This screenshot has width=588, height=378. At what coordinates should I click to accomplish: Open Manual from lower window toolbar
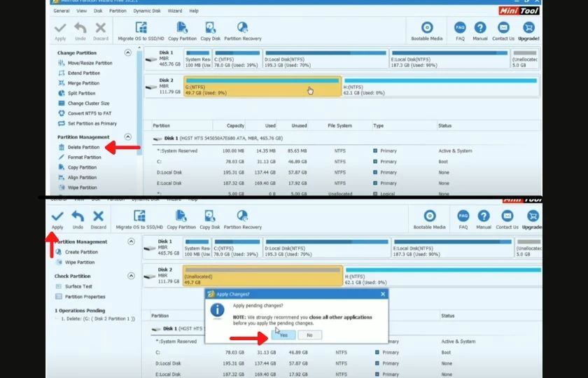click(484, 220)
